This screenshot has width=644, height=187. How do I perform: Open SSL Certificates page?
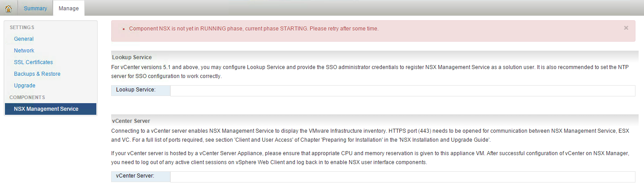[33, 62]
